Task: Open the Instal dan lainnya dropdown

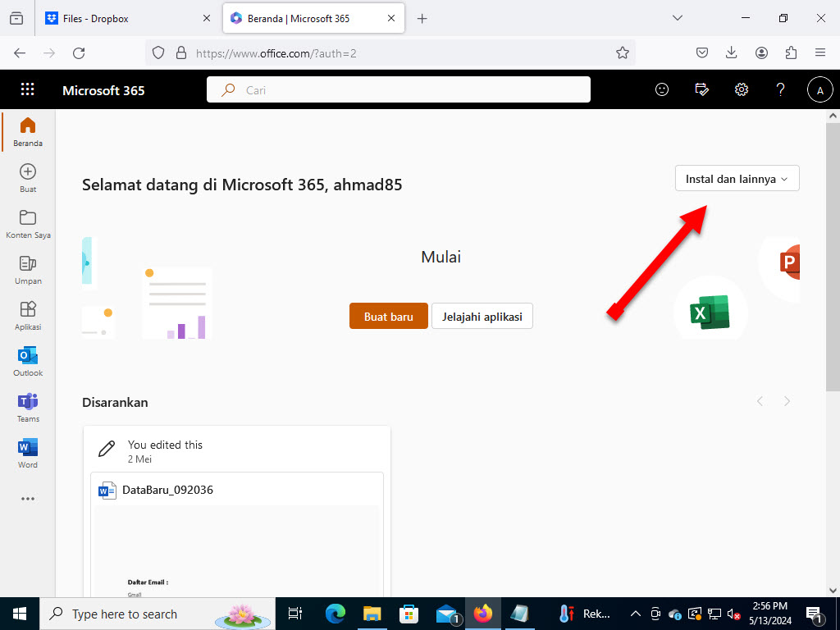Action: (x=736, y=178)
